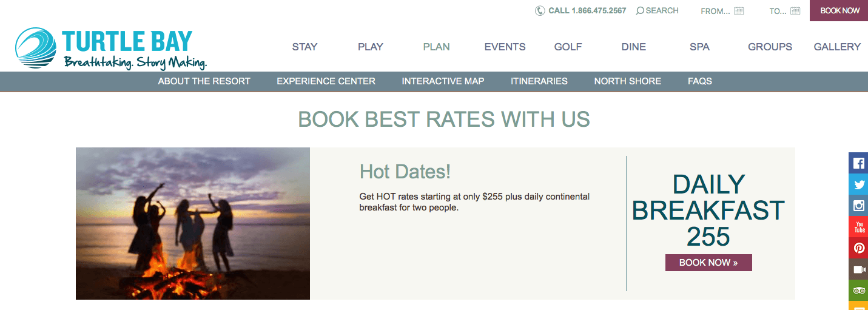Click the Search magnifier field
This screenshot has height=310, width=868.
(x=657, y=11)
